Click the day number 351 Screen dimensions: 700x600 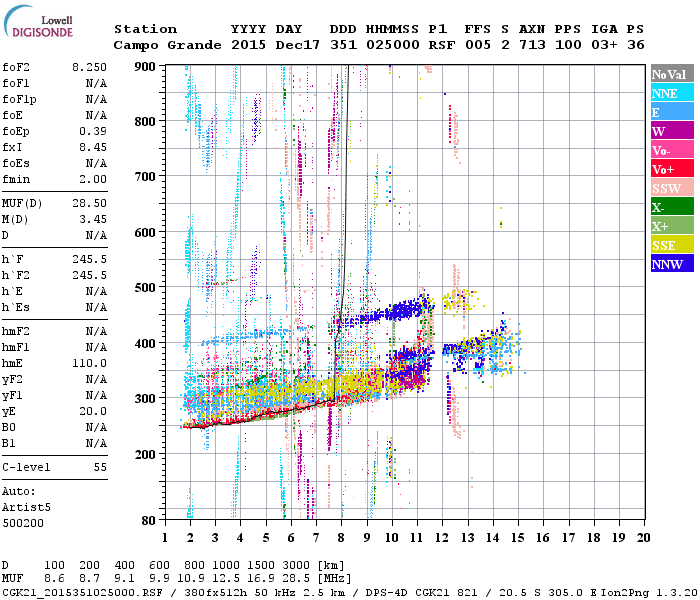[x=343, y=45]
